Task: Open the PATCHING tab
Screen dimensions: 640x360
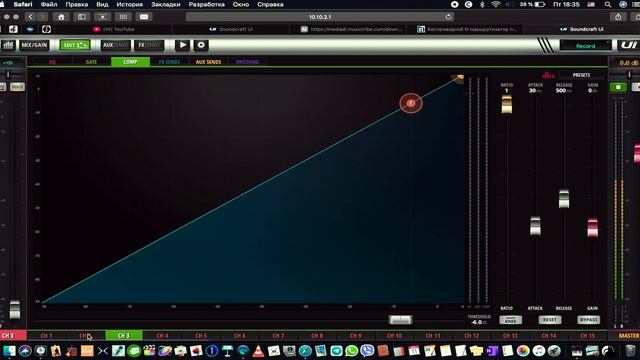Action: [x=247, y=62]
